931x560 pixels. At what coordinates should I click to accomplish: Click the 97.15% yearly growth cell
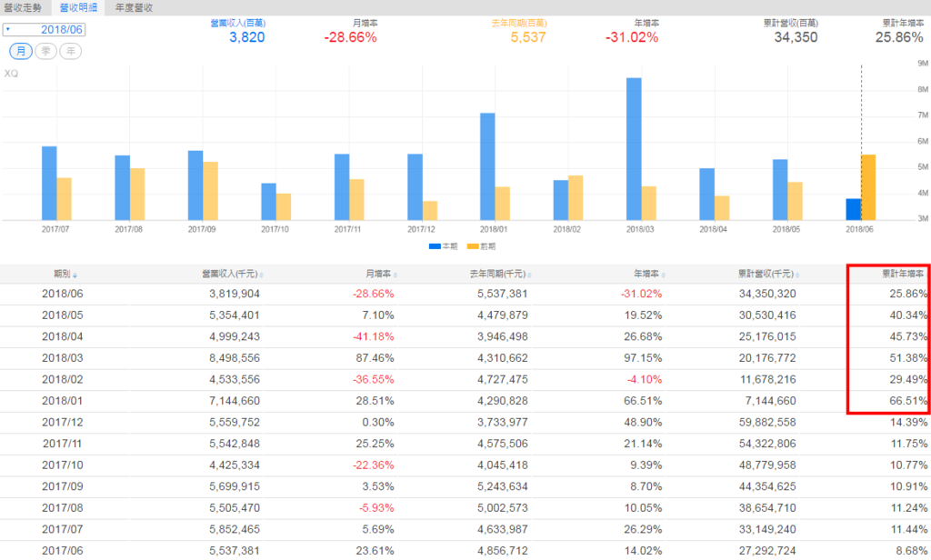643,358
